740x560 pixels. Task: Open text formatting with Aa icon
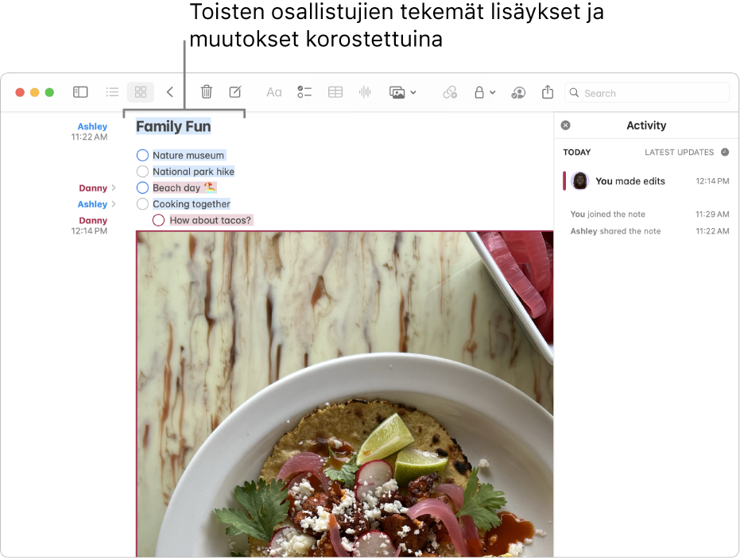273,92
